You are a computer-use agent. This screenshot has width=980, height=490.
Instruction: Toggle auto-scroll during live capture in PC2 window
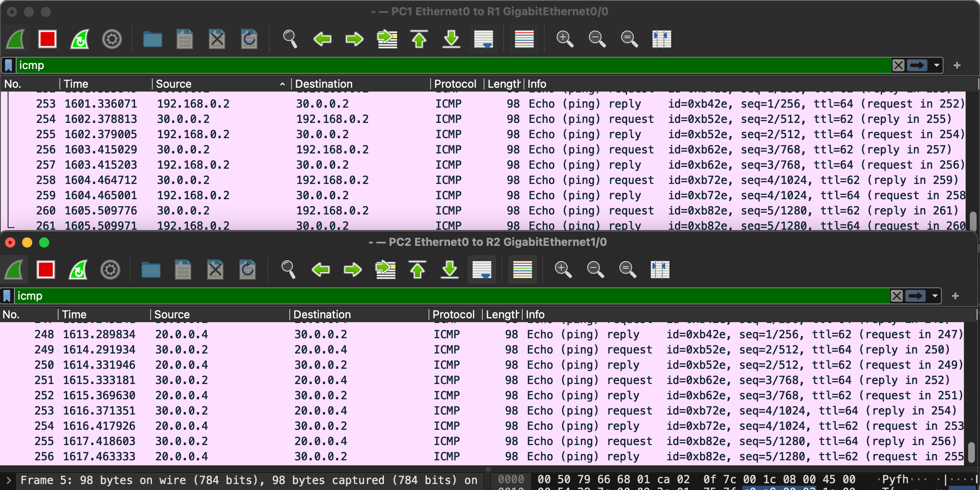(x=482, y=270)
